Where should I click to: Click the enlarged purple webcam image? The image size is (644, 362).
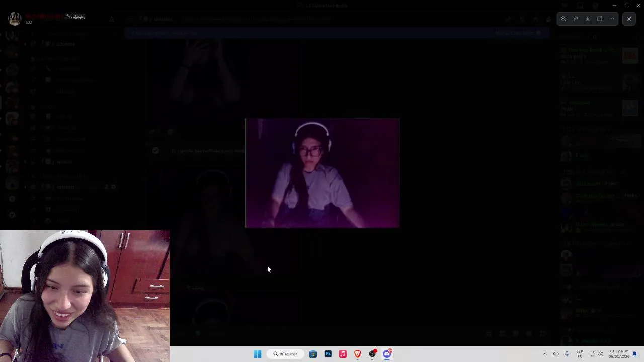point(322,173)
